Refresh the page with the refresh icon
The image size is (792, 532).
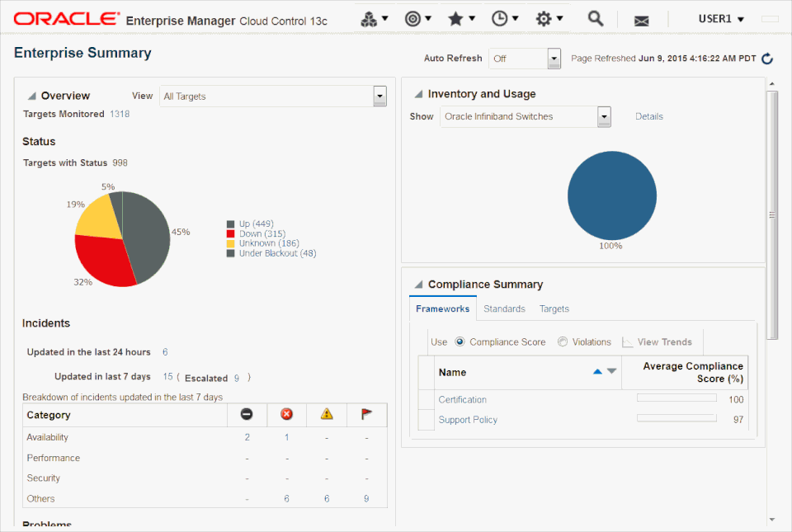coord(767,59)
